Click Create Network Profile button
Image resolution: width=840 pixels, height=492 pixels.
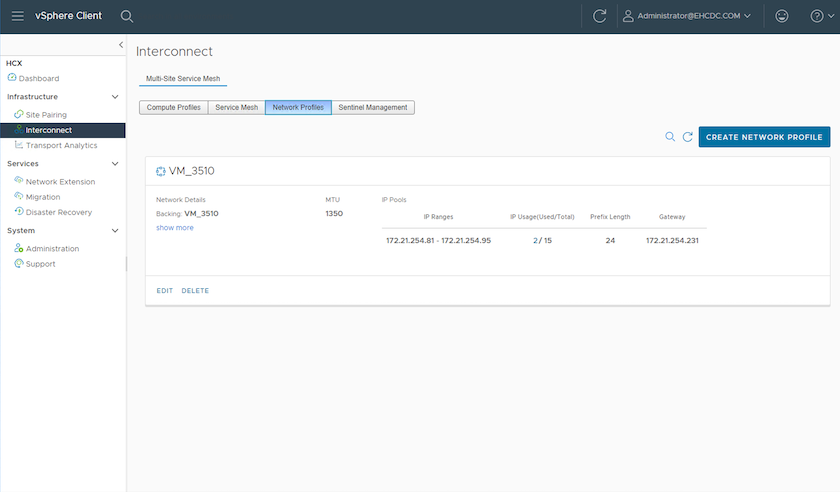click(764, 137)
